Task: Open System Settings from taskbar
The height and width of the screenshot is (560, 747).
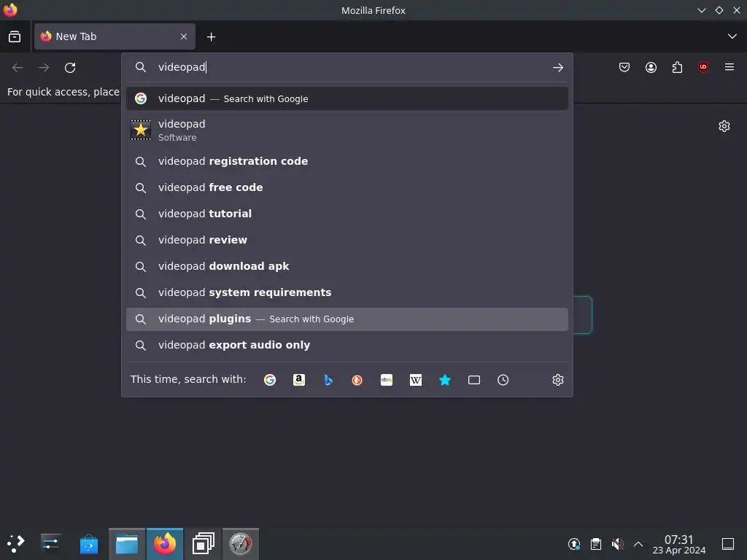Action: (50, 543)
